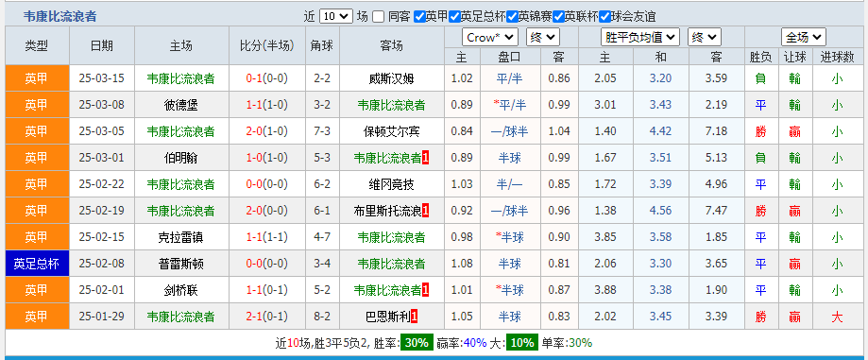Open the 终 dropdown beside 胜平负均值
This screenshot has width=868, height=360.
[x=705, y=38]
